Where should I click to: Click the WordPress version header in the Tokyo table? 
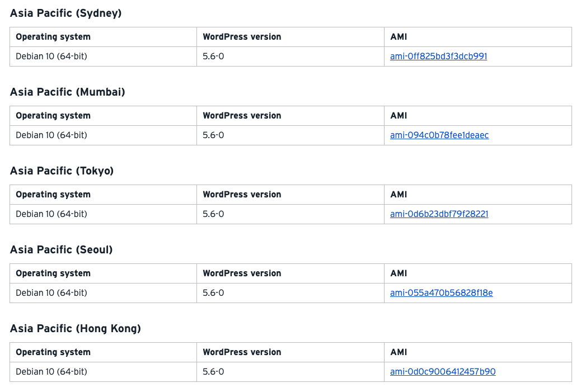tap(242, 195)
